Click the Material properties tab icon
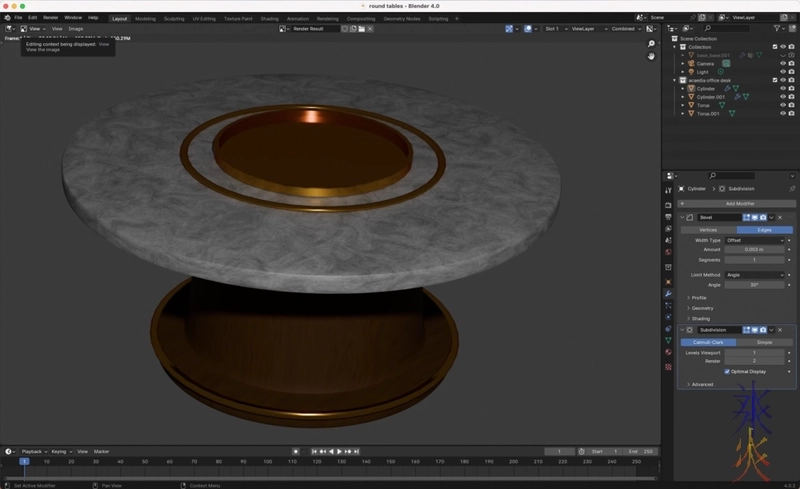Screen dimensions: 800x489 (668, 353)
